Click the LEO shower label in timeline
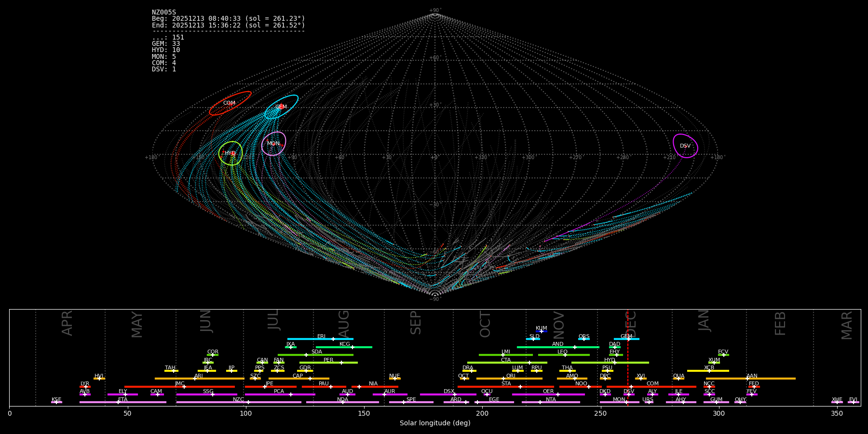This screenshot has width=868, height=434. click(563, 352)
